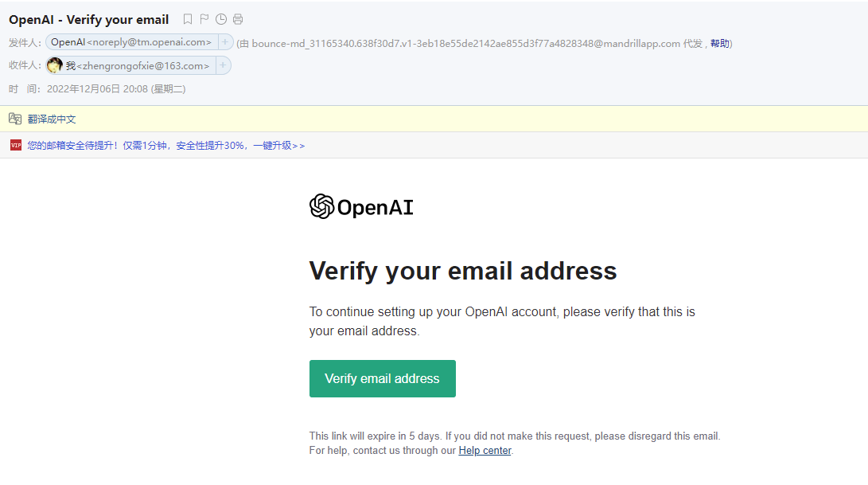Click the Verify your email address heading
The image size is (868, 485).
pos(462,271)
